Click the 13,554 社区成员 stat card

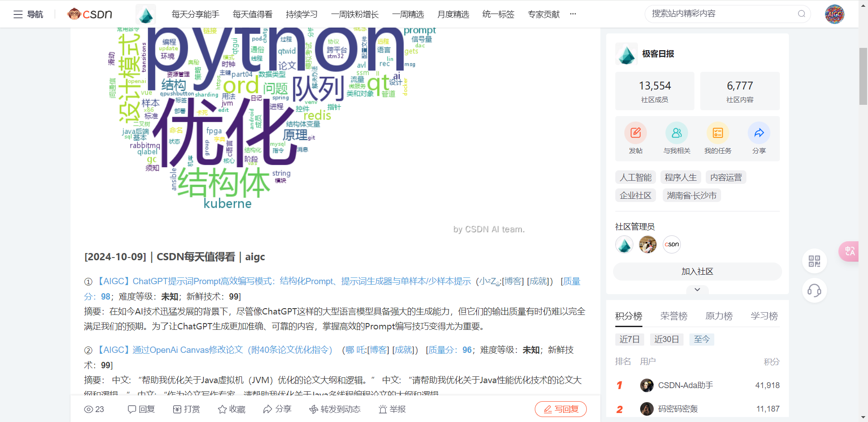pyautogui.click(x=655, y=91)
